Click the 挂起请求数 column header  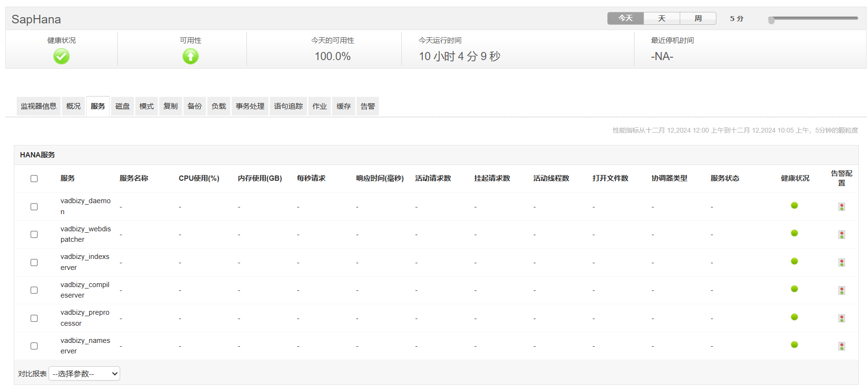[x=492, y=178]
